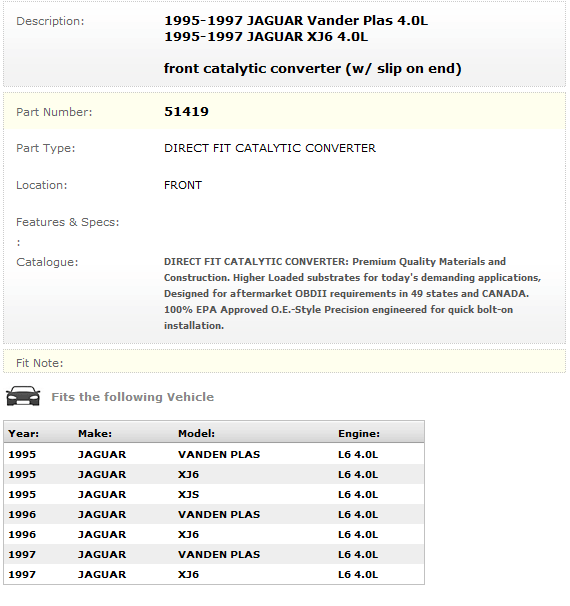Image resolution: width=570 pixels, height=606 pixels.
Task: Click the FRONT location value
Action: (183, 186)
